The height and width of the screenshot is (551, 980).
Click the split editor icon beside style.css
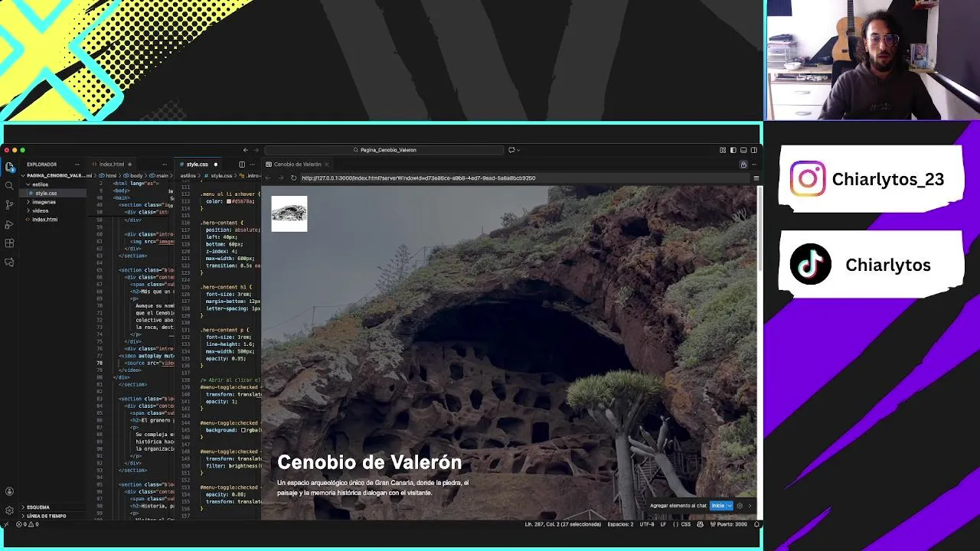pyautogui.click(x=242, y=165)
